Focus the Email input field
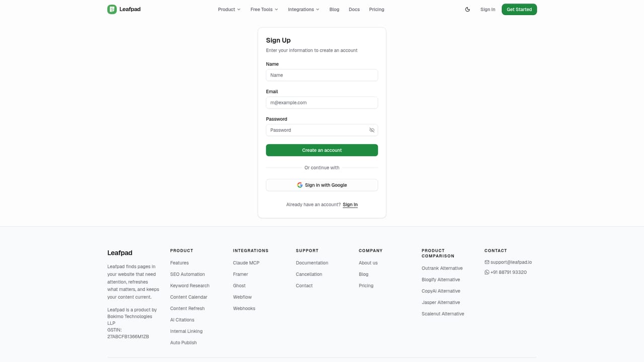The image size is (644, 362). click(322, 103)
